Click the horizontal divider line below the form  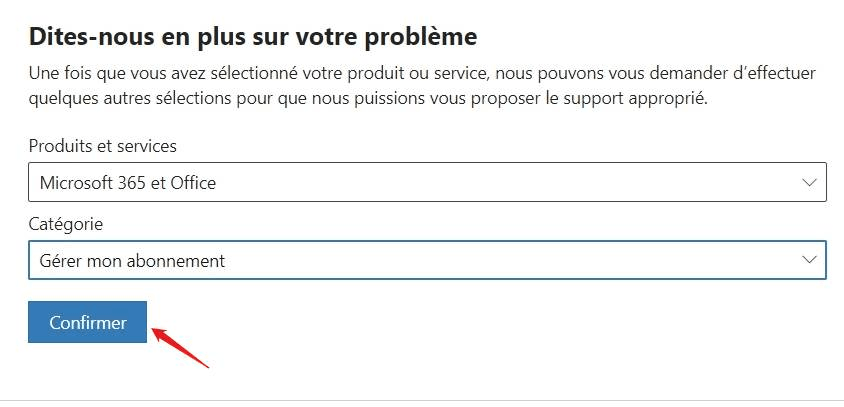(x=422, y=400)
